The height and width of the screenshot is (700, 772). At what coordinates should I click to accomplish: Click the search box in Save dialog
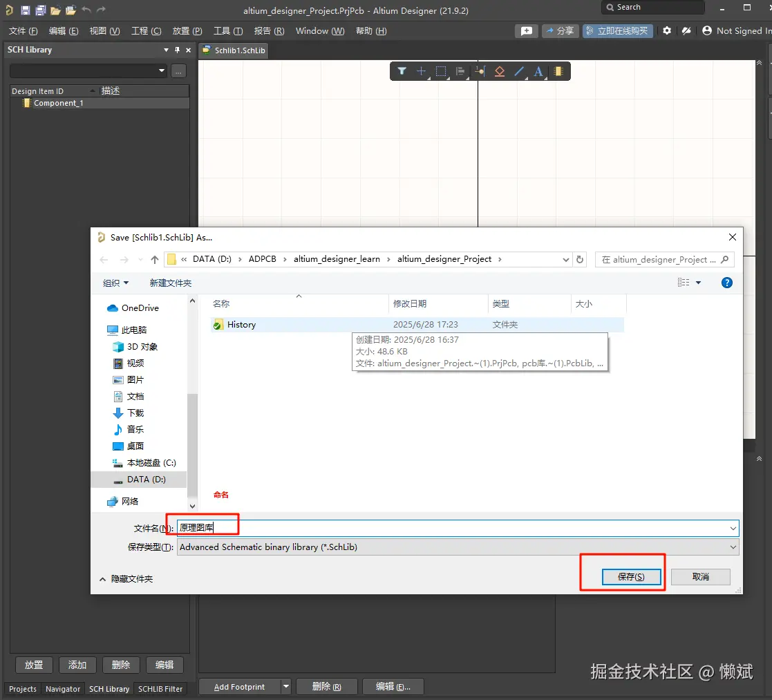coord(664,259)
